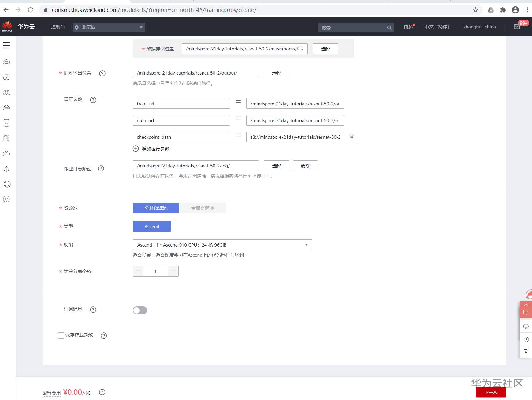Click 选择 next to 训练输出位置
This screenshot has width=532, height=400.
[277, 73]
